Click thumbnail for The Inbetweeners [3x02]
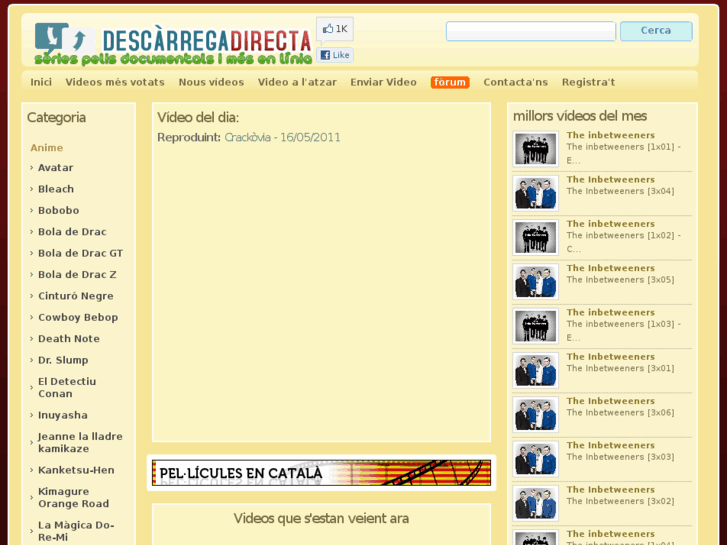Image resolution: width=727 pixels, height=545 pixels. tap(536, 503)
